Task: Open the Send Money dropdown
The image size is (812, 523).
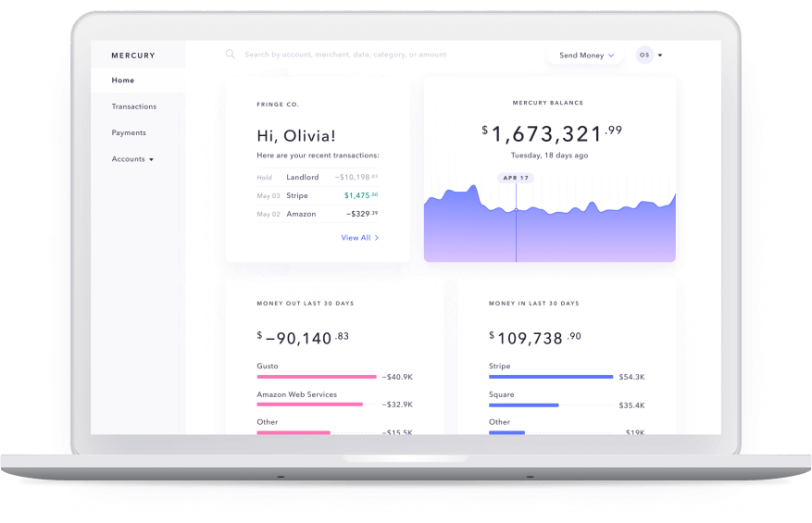Action: 587,56
